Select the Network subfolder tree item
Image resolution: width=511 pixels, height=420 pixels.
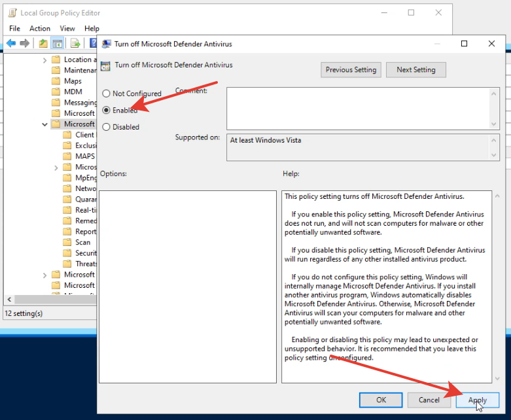pyautogui.click(x=86, y=188)
